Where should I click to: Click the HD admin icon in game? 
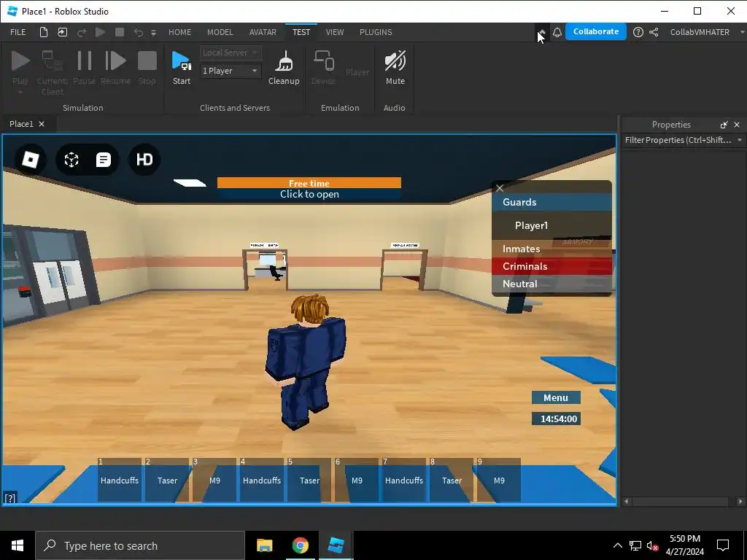coord(144,159)
